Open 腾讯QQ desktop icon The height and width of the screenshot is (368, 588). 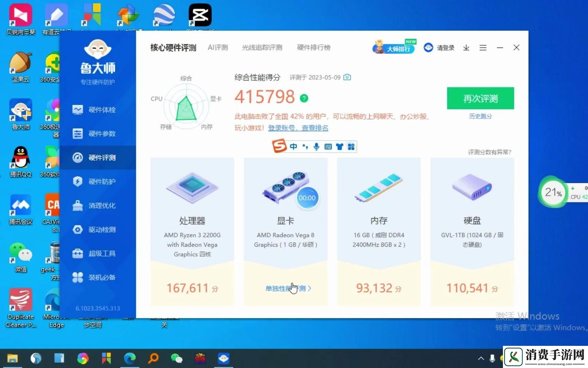pyautogui.click(x=20, y=162)
